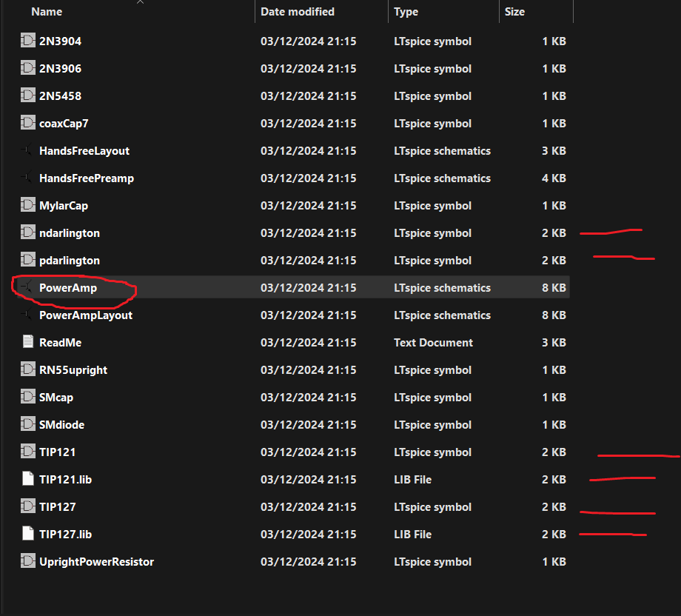Click the Text Document type of ReadMe
Viewport: 681px width, 616px height.
tap(434, 342)
